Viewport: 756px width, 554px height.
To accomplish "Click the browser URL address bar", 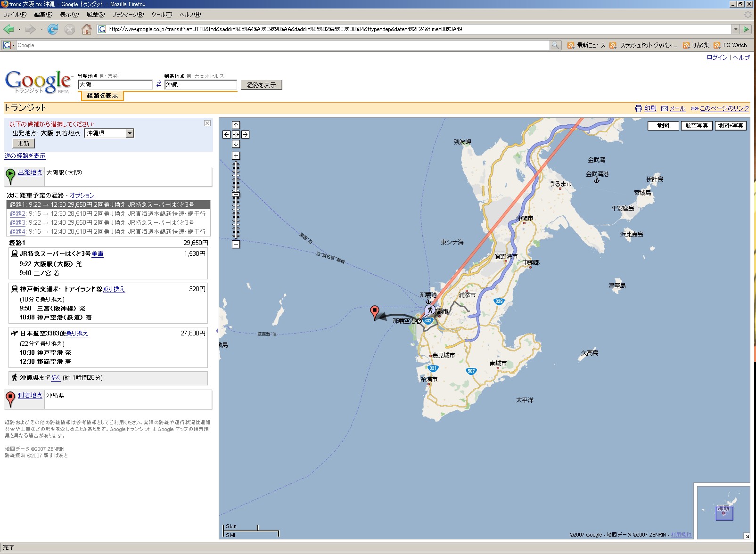I will click(415, 29).
